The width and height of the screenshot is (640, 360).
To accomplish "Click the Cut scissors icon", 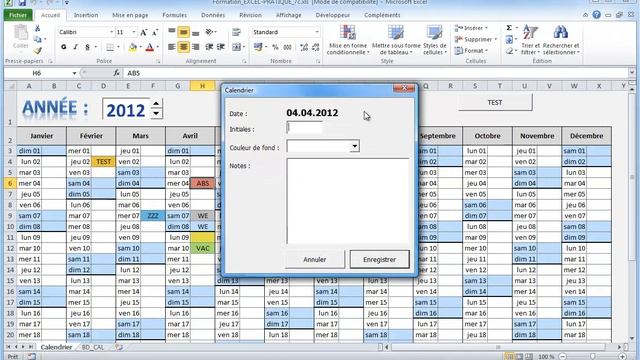I will (x=38, y=28).
